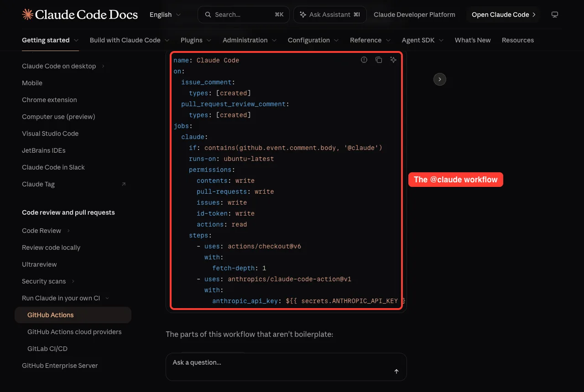Viewport: 584px width, 392px height.
Task: Go to the Resources tab
Action: pos(518,40)
